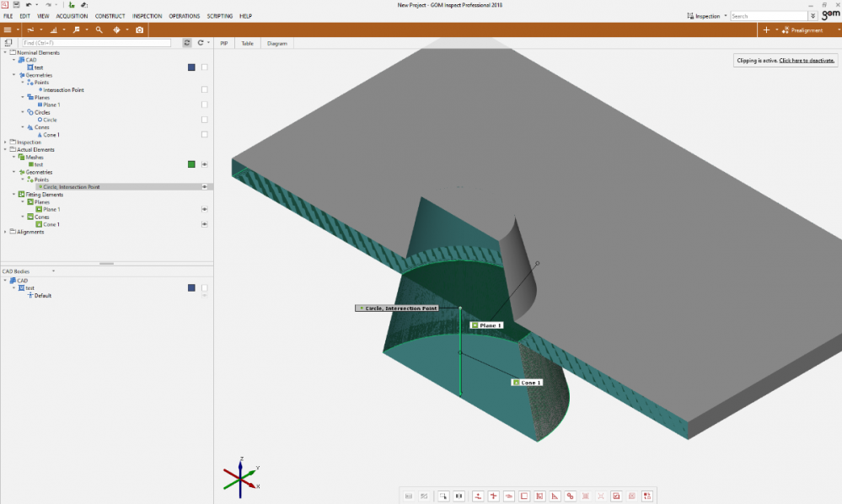Click the last red squares icon in bottom toolbar
Screen dimensions: 842x504
[x=647, y=496]
